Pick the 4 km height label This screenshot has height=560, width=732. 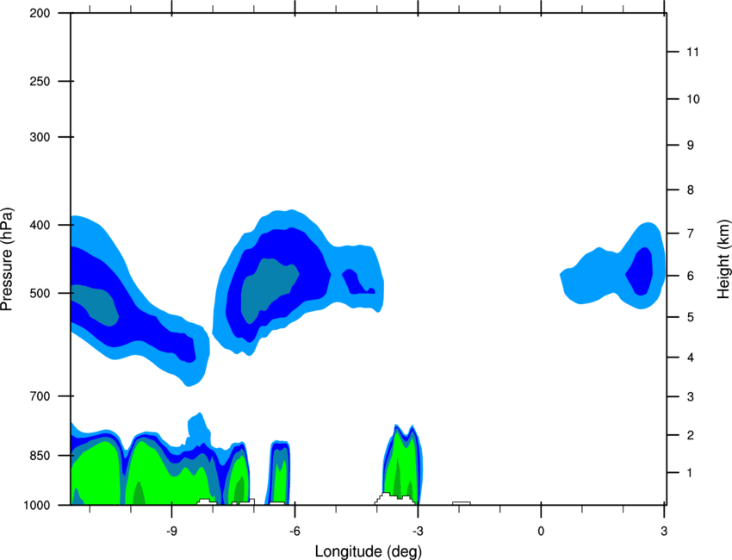(691, 358)
